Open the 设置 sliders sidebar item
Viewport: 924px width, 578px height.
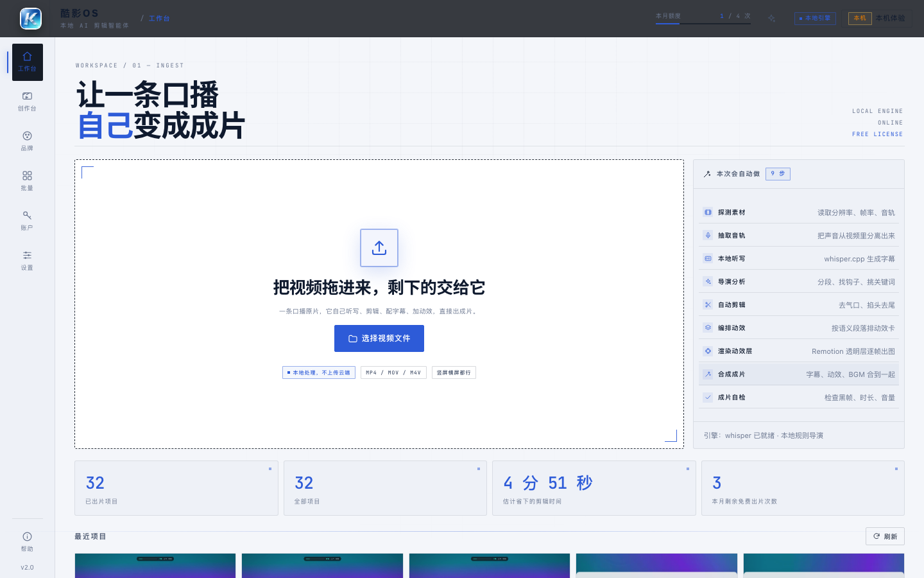pos(27,261)
